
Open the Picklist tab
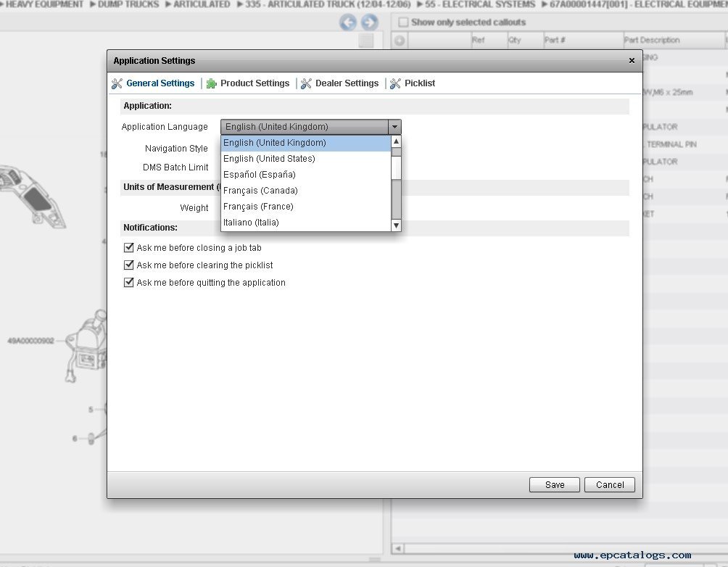420,83
